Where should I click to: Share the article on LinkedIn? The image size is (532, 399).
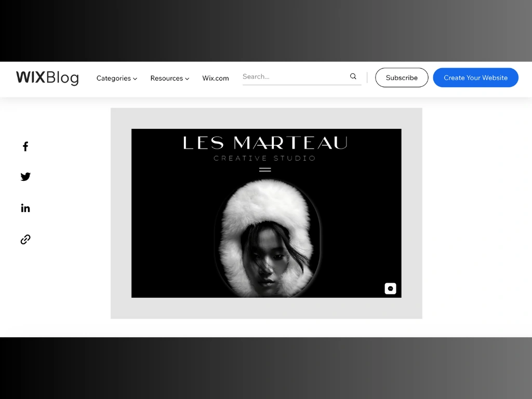click(x=25, y=208)
